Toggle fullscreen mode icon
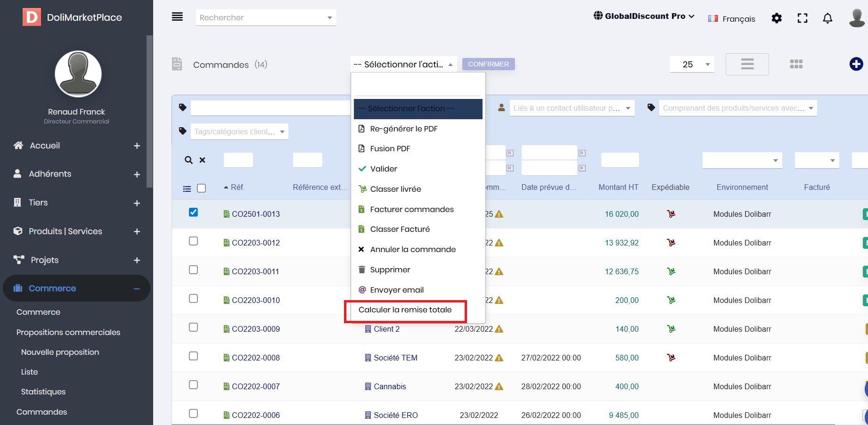Viewport: 868px width, 425px height. (802, 18)
